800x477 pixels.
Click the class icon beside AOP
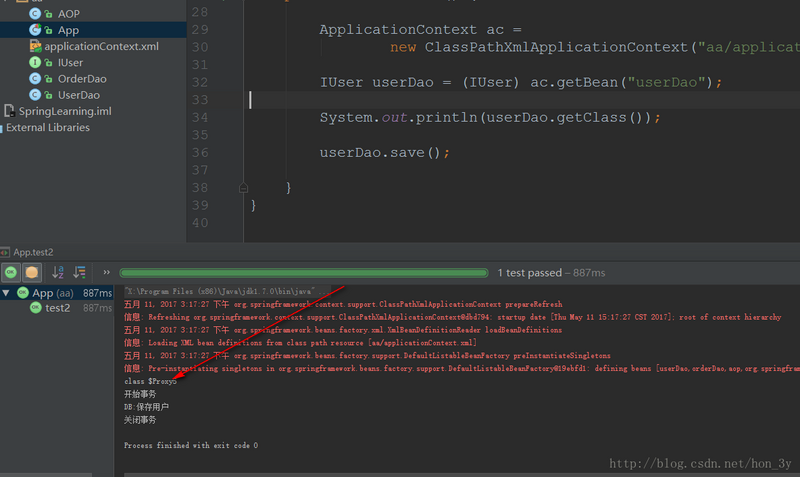pyautogui.click(x=35, y=14)
